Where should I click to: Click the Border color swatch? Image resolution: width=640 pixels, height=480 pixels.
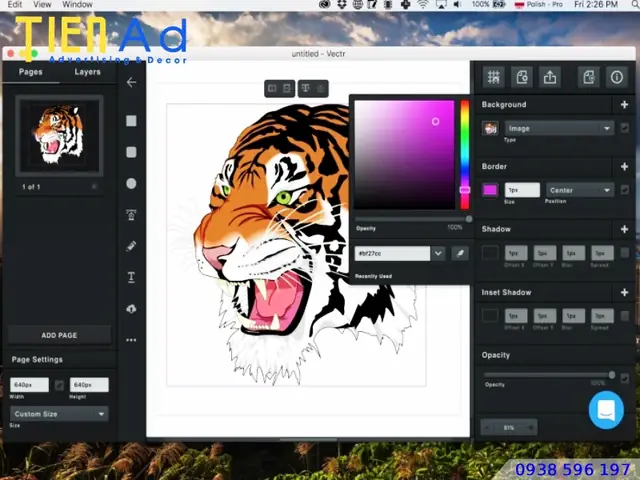click(x=490, y=190)
